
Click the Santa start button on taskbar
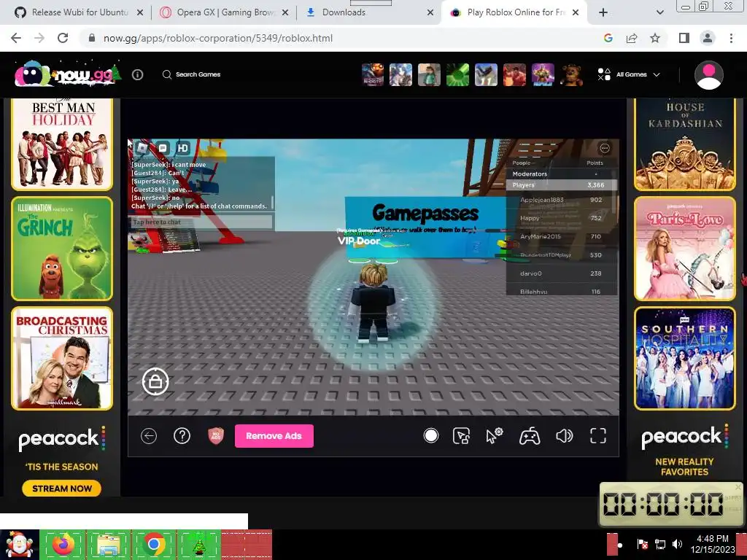(19, 545)
